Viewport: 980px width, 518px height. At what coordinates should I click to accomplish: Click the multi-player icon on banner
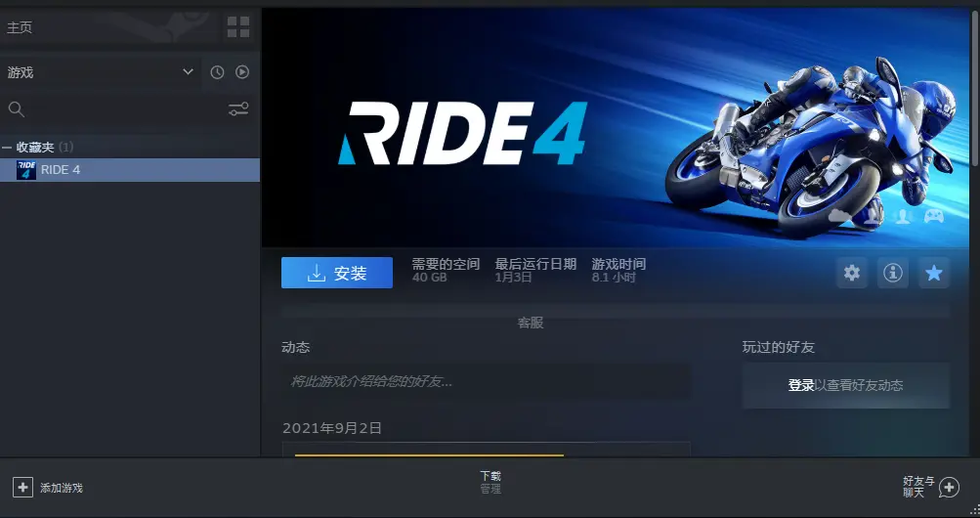(x=903, y=216)
